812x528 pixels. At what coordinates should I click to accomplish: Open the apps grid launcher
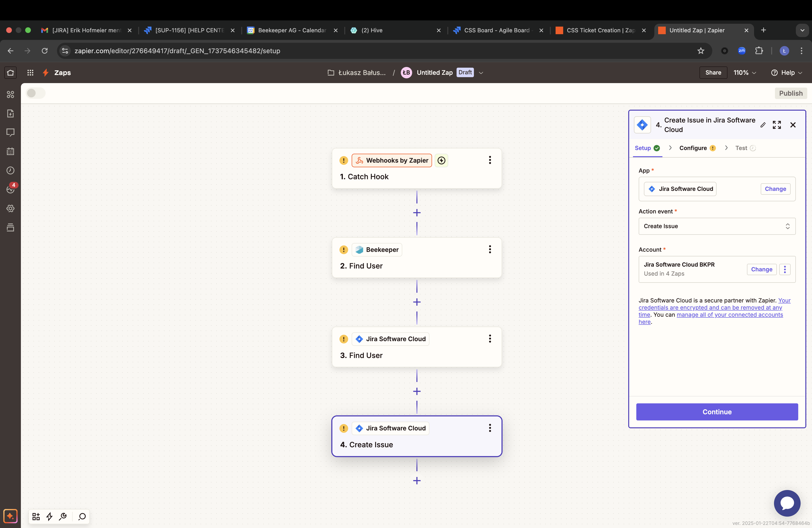(x=30, y=73)
